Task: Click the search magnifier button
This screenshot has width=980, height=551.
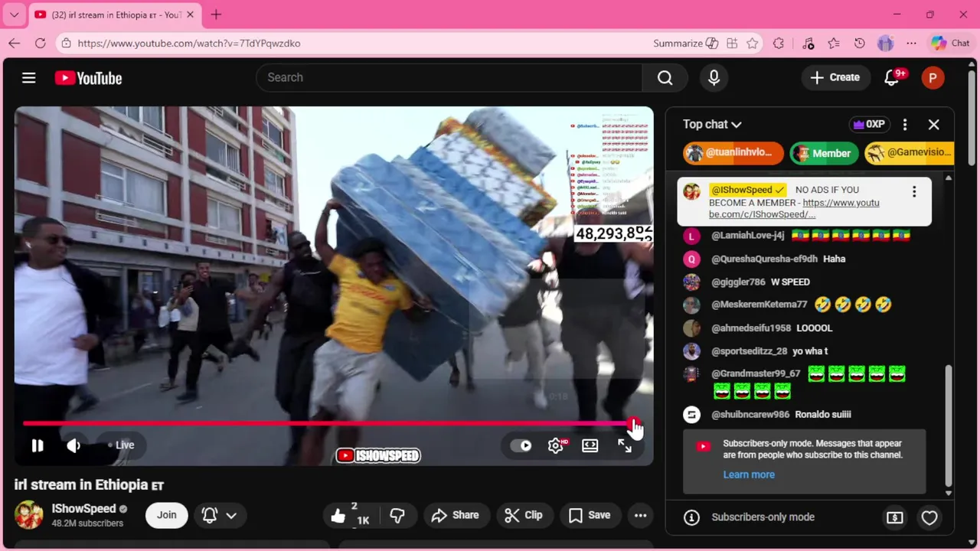Action: [x=665, y=77]
